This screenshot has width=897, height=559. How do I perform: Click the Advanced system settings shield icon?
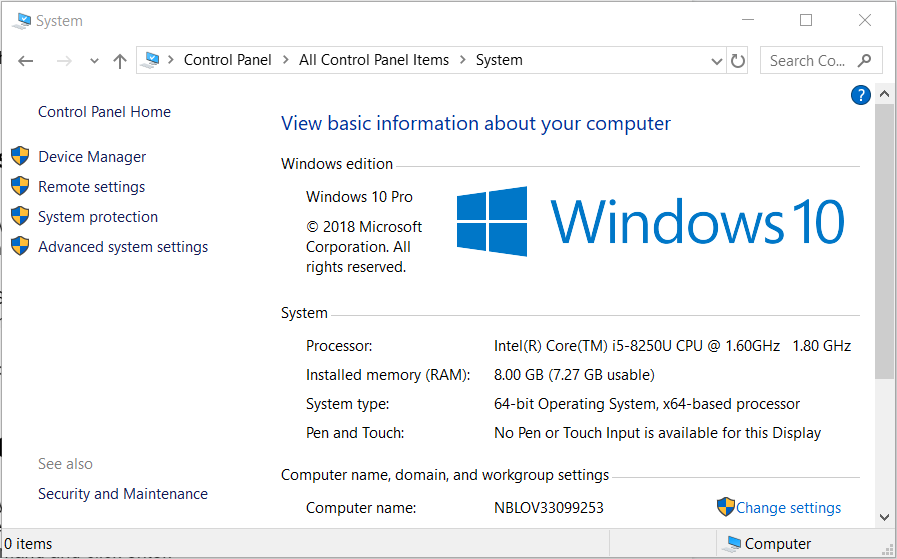coord(20,246)
